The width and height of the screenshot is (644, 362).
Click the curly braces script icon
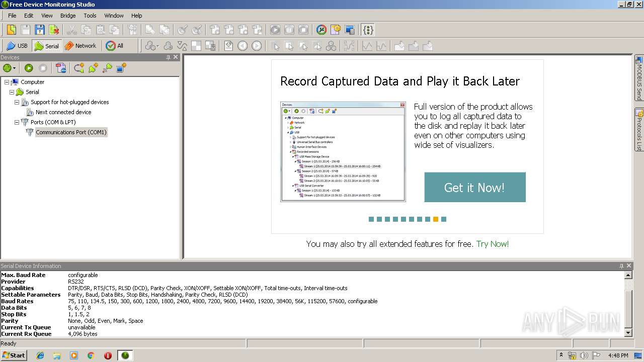click(x=368, y=30)
